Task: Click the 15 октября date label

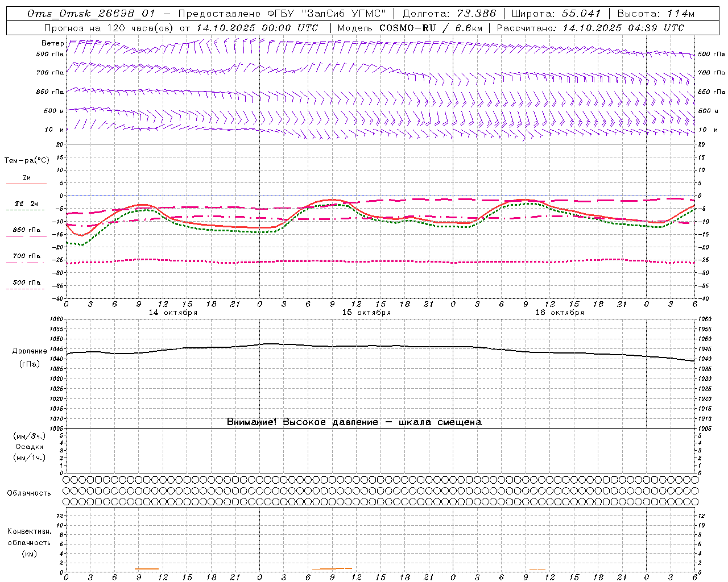Action: [366, 313]
